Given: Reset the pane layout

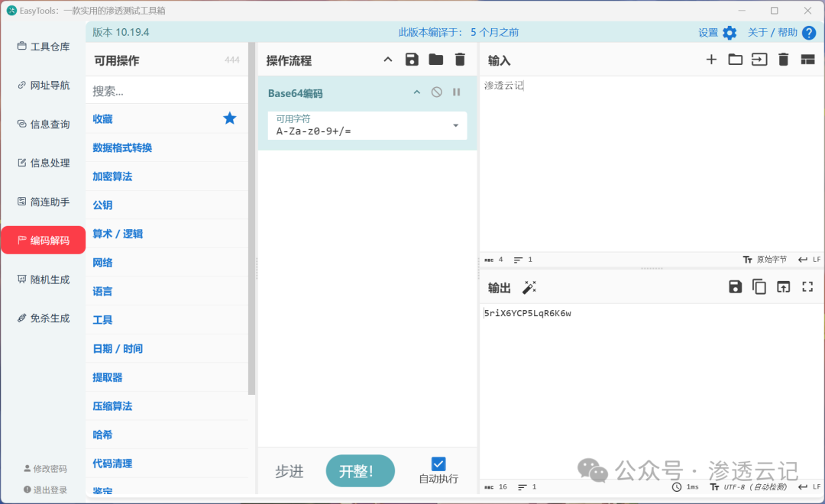Looking at the screenshot, I should point(807,60).
